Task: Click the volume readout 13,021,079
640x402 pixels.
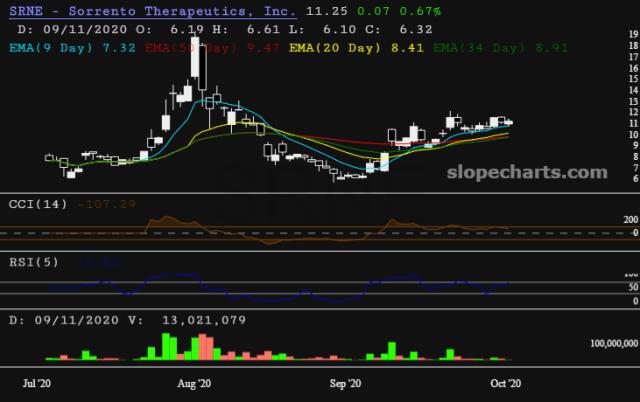Action: (x=204, y=320)
